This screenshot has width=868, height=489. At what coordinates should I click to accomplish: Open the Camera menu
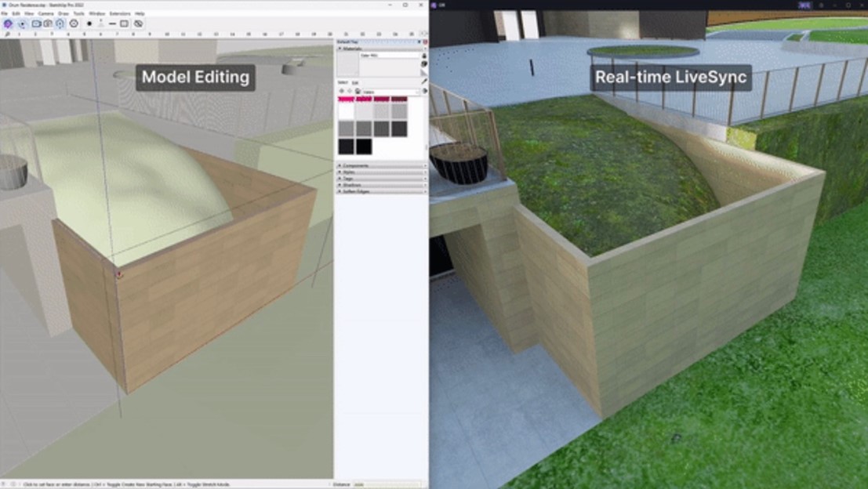[45, 13]
